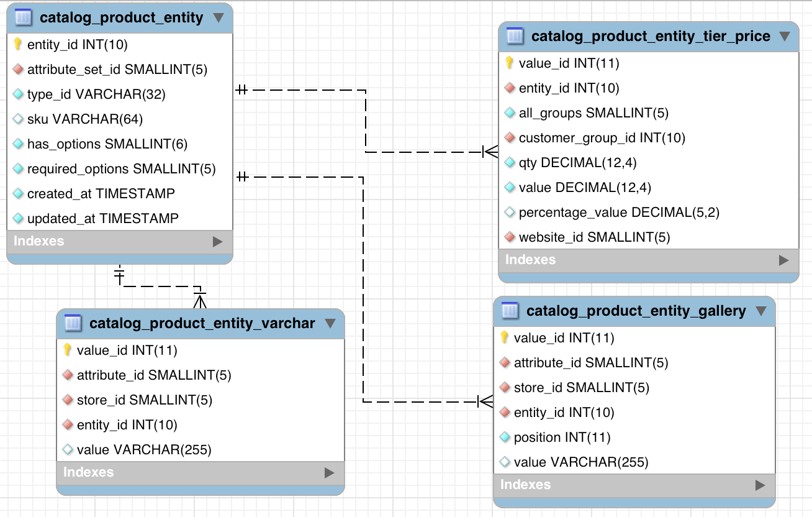Select the created_at TIMESTAMP column text
The height and width of the screenshot is (517, 812).
tap(101, 194)
